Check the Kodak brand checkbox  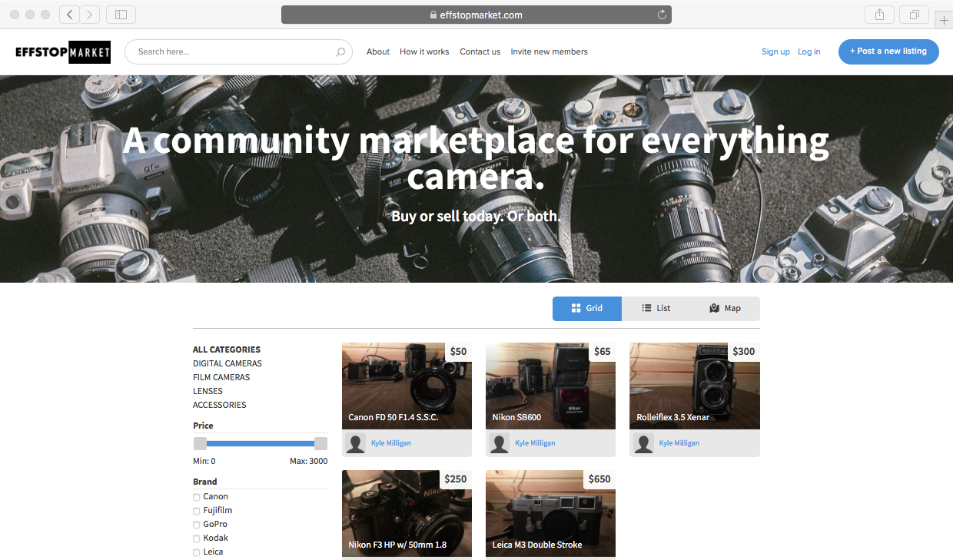coord(197,538)
